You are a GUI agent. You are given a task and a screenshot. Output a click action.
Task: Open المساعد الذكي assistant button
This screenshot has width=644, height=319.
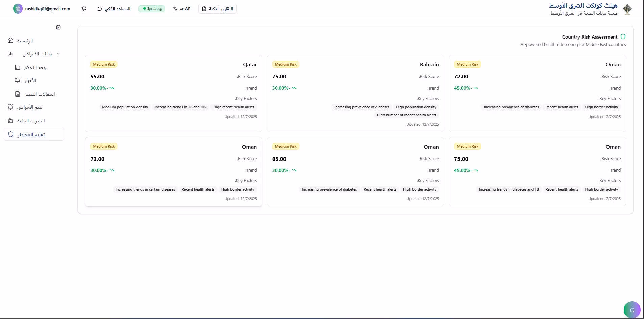tap(114, 9)
